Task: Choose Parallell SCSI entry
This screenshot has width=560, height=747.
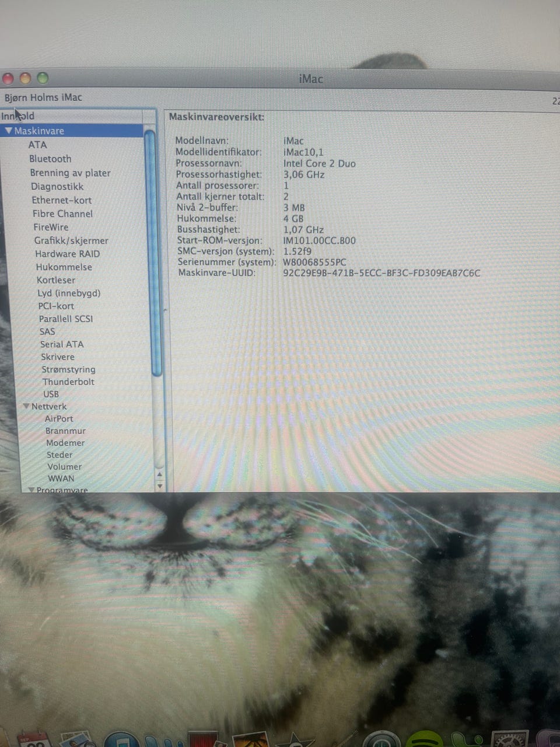Action: coord(66,319)
